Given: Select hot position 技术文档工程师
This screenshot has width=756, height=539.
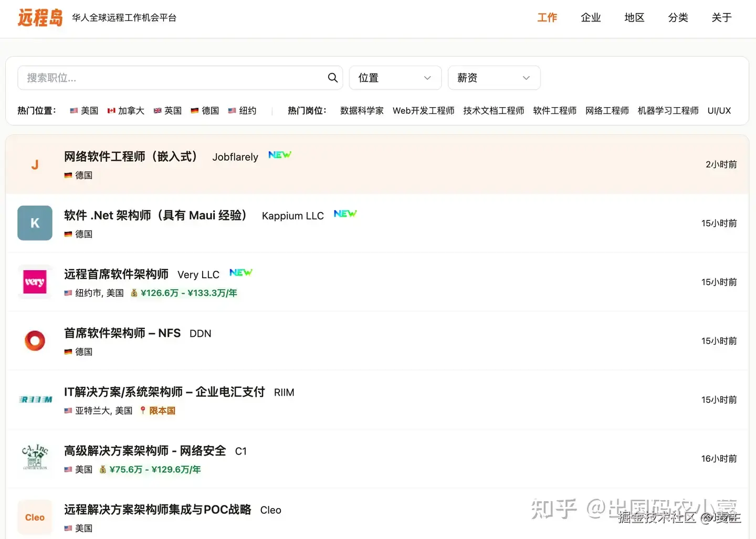Looking at the screenshot, I should pos(493,111).
